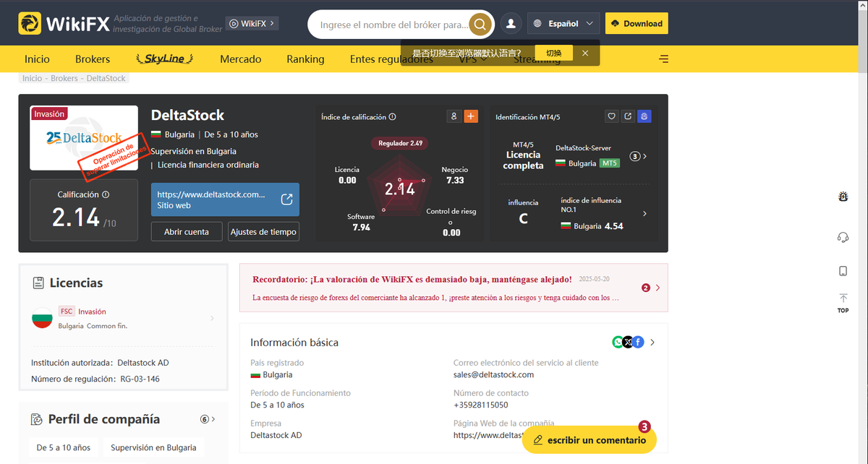The image size is (868, 464).
Task: Click the bug icon in the right sidebar
Action: (x=843, y=197)
